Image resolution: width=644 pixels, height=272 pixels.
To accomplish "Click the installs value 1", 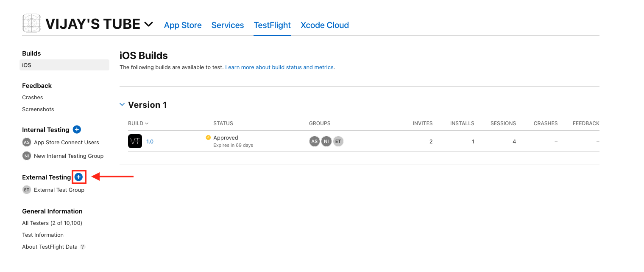I will coord(473,141).
